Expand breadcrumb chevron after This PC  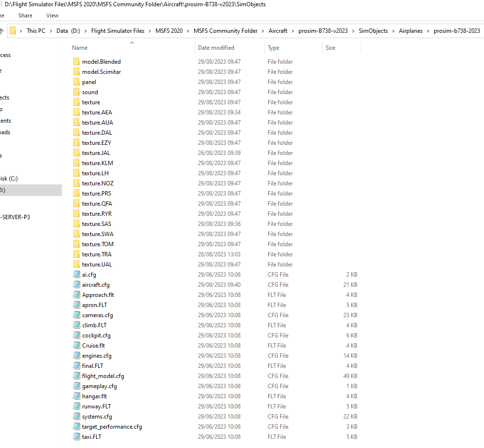click(x=51, y=31)
